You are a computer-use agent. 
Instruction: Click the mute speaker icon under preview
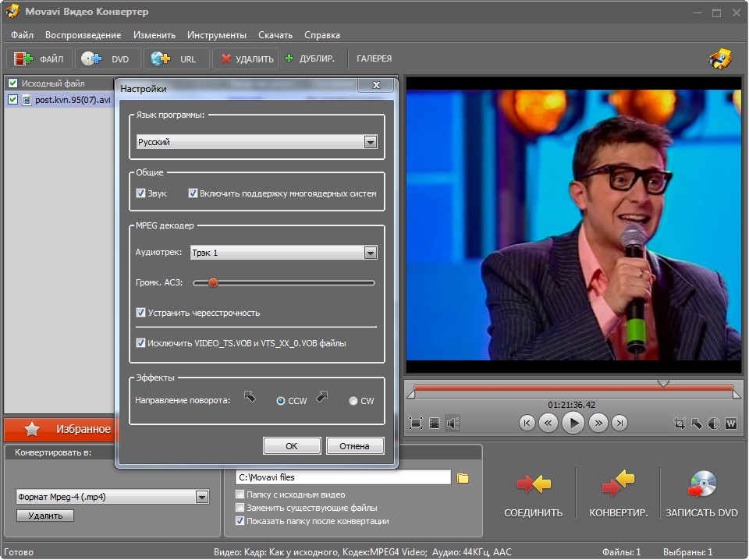click(453, 424)
